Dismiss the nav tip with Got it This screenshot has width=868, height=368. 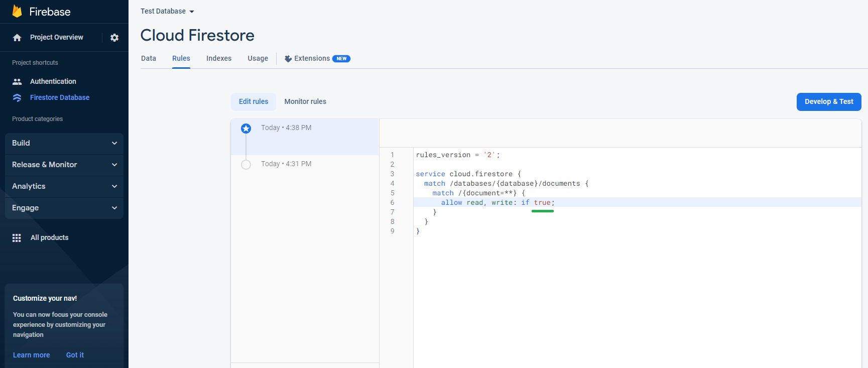tap(75, 355)
